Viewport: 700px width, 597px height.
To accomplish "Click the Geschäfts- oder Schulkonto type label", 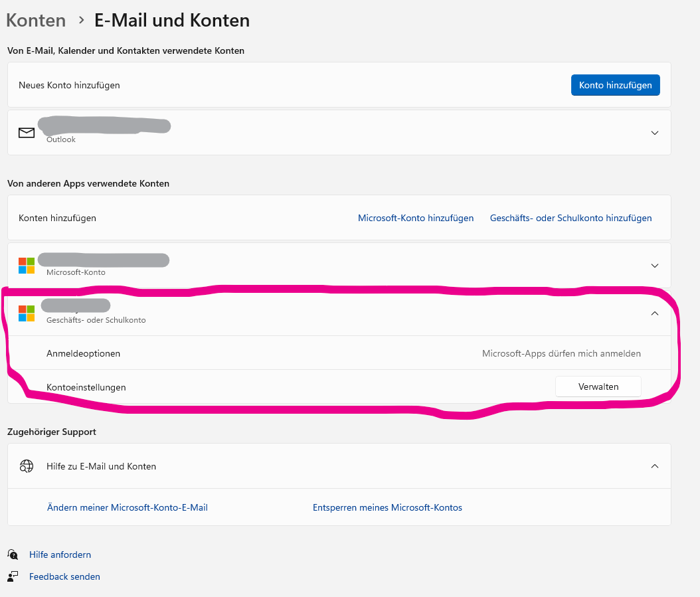I will pos(96,320).
